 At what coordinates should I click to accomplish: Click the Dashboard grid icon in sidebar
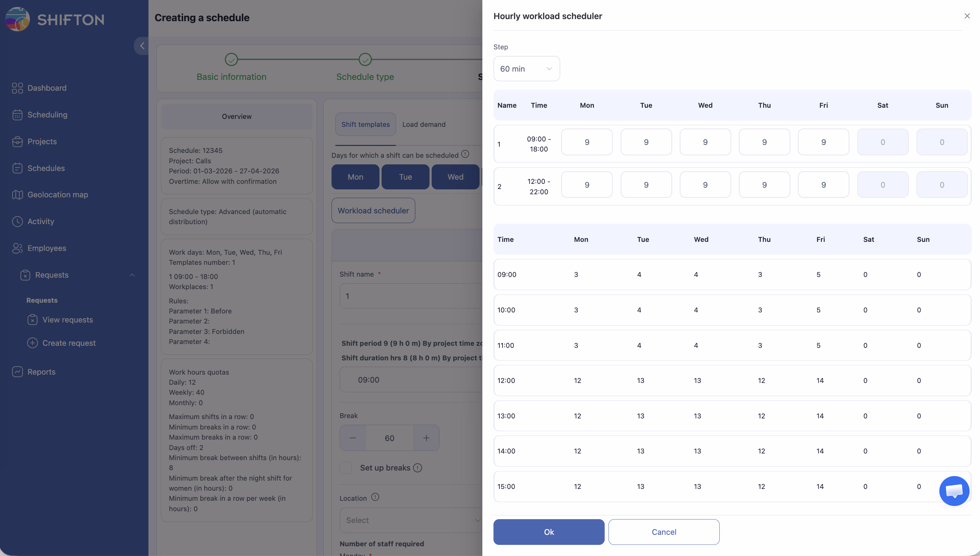point(17,88)
